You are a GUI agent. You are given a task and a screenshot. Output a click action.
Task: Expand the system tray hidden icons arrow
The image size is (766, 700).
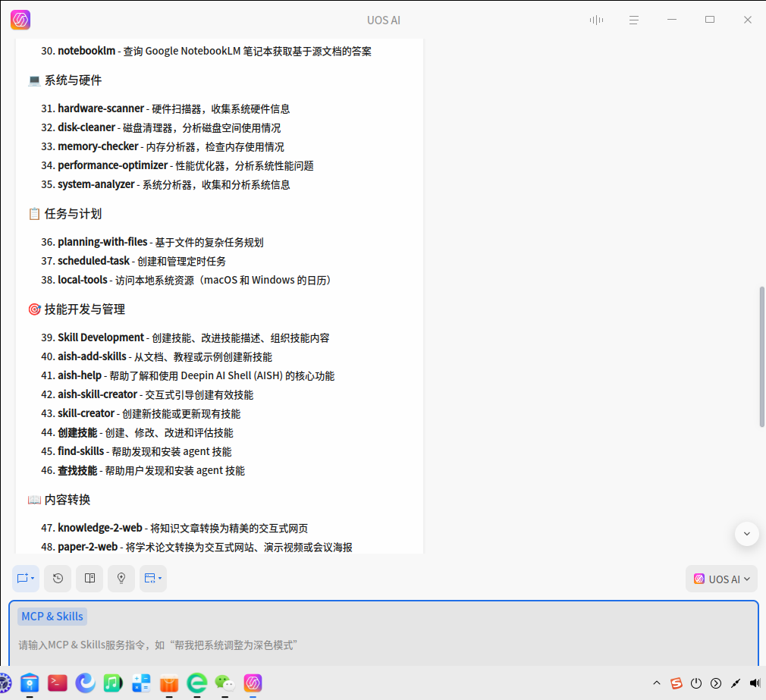tap(657, 683)
